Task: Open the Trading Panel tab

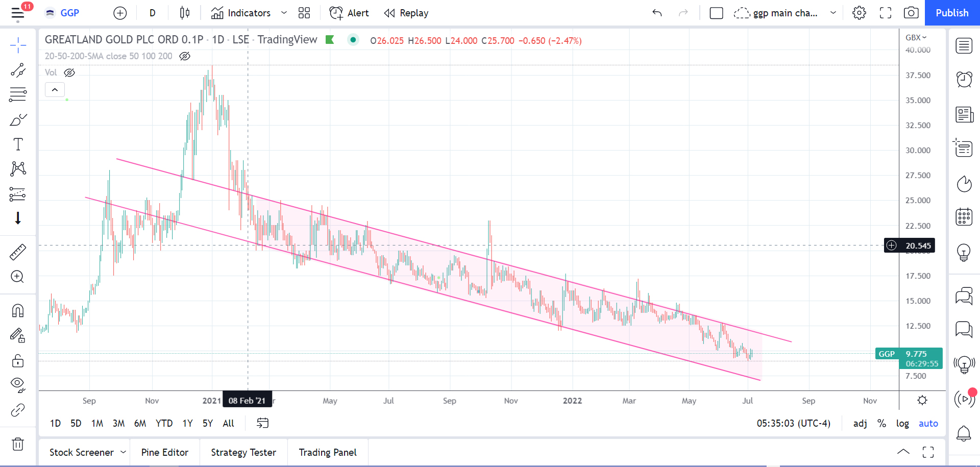Action: click(x=328, y=452)
